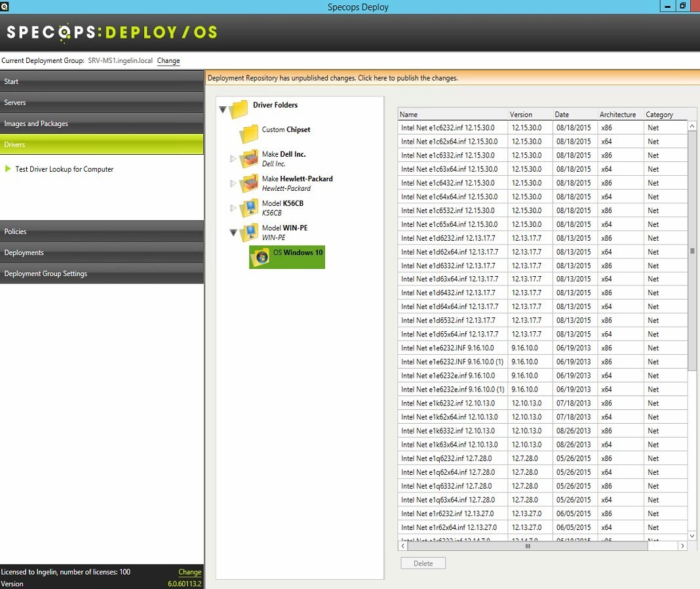Sort drivers by Version column header

click(530, 114)
